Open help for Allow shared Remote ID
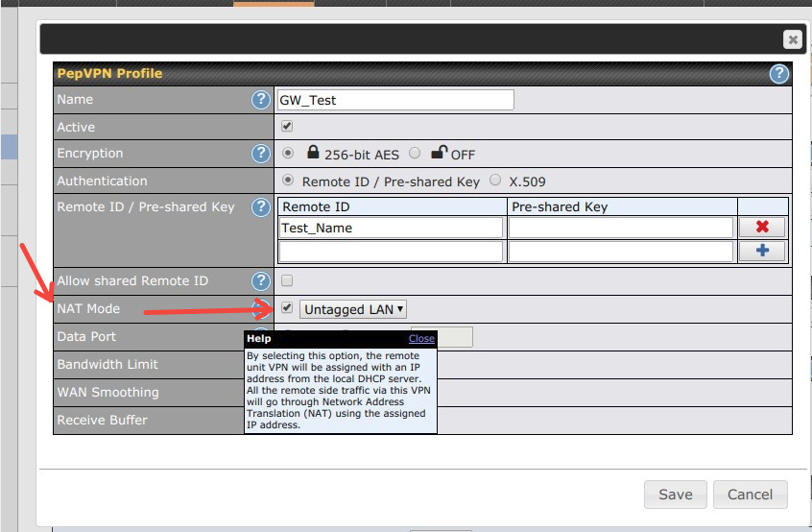The width and height of the screenshot is (812, 532). tap(260, 281)
